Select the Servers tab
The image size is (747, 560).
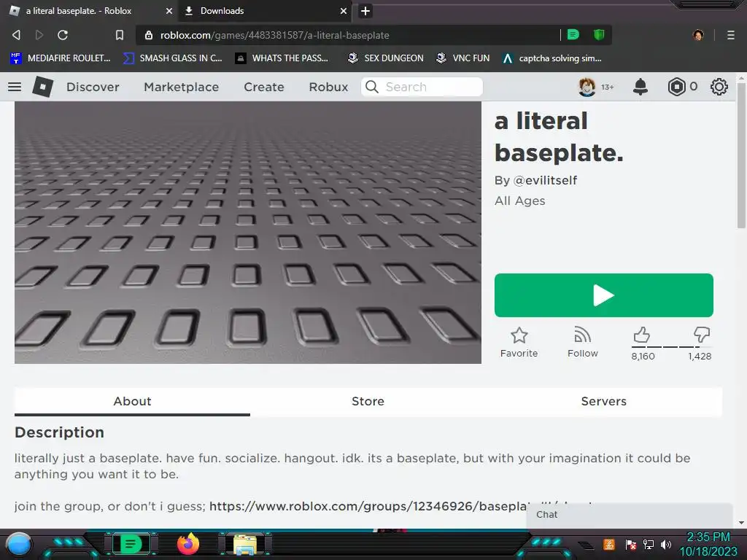coord(603,402)
